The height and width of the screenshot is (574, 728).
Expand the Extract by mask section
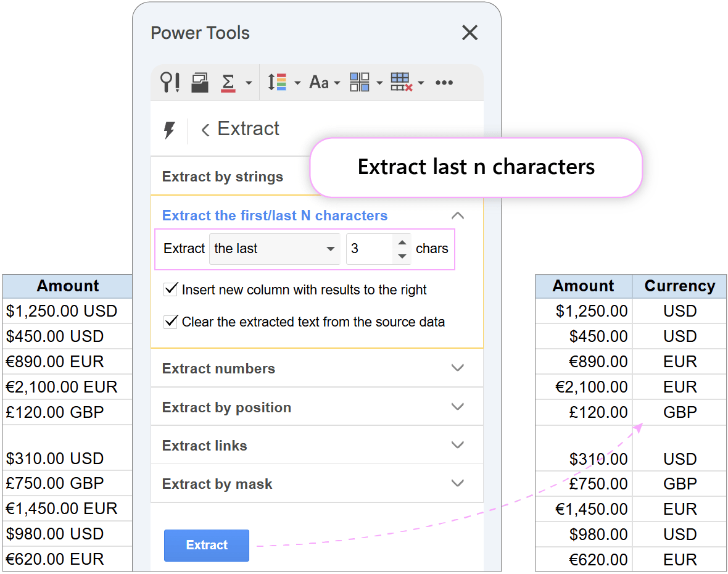pos(316,484)
